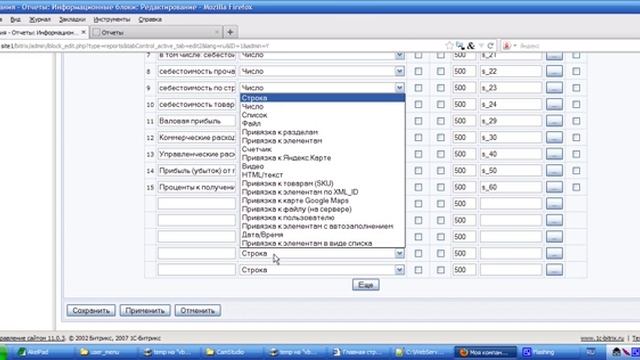The image size is (640, 360).
Task: Select the HTML/текст option
Action: tap(322, 175)
